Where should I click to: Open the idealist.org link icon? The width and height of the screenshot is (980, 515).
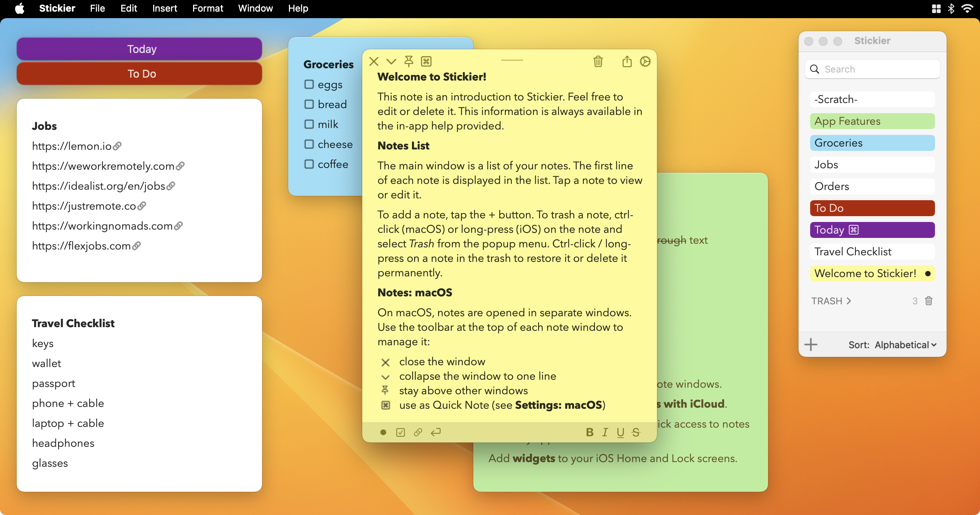tap(171, 186)
